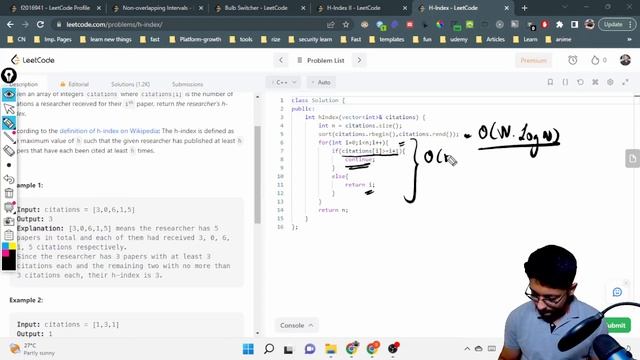
Task: Open the Platform-growth bookmark folder
Action: click(x=195, y=40)
